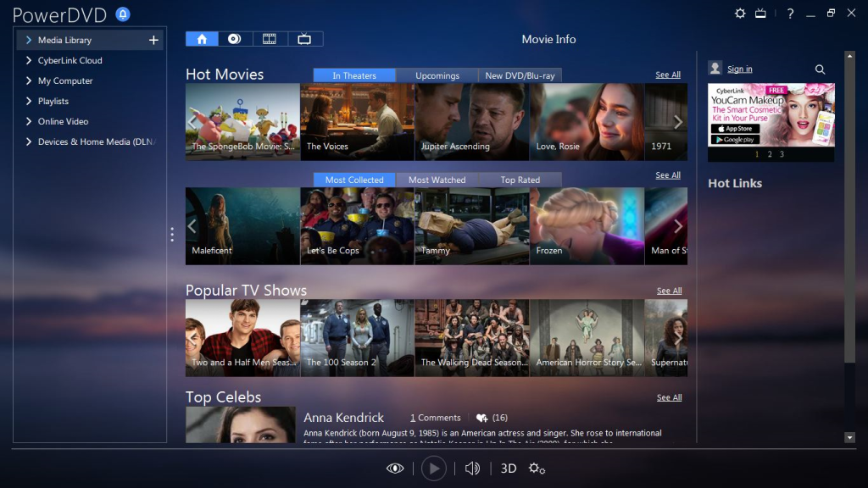Open the home tab icon
This screenshot has width=868, height=488.
point(202,39)
